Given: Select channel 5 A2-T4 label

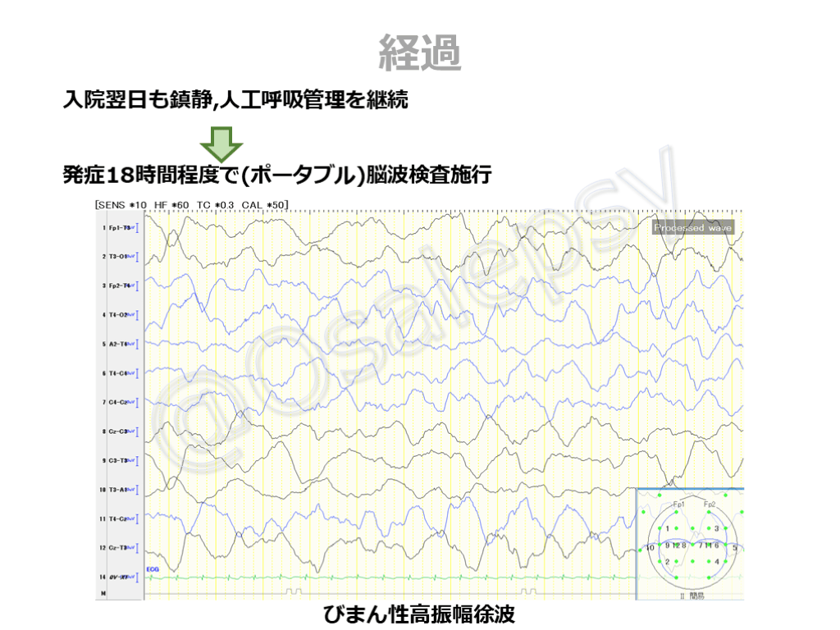Looking at the screenshot, I should point(116,344).
